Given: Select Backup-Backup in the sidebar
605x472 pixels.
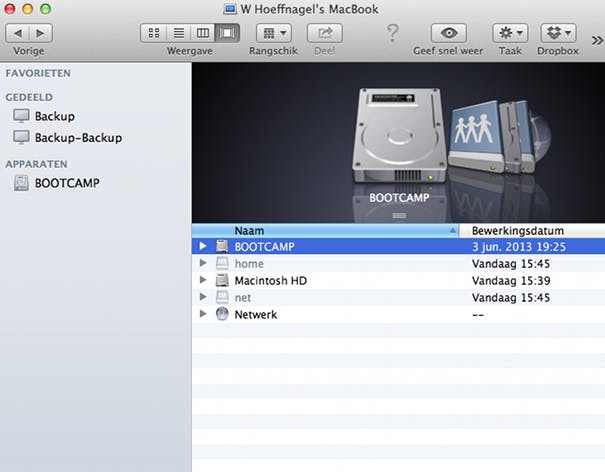Looking at the screenshot, I should click(x=78, y=138).
